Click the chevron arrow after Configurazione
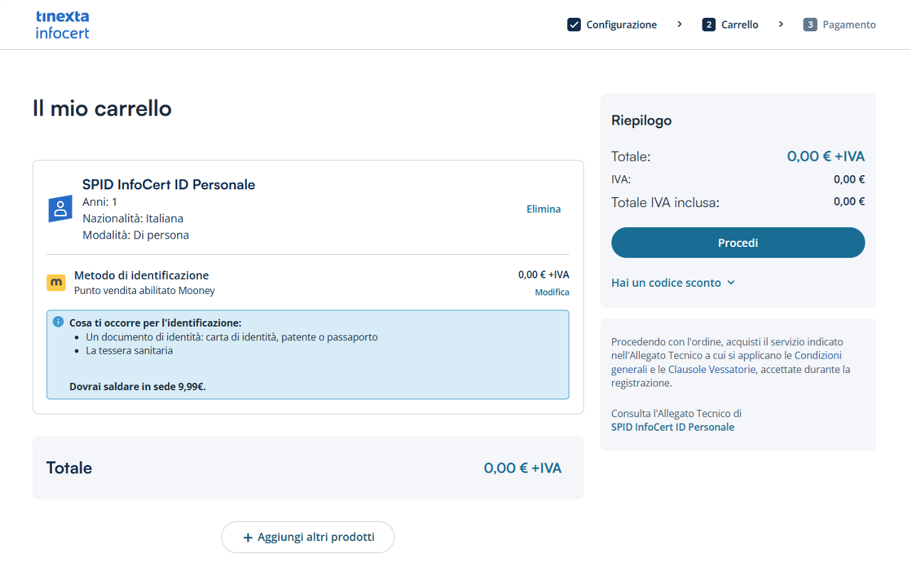Screen dimensions: 911x588 [680, 24]
